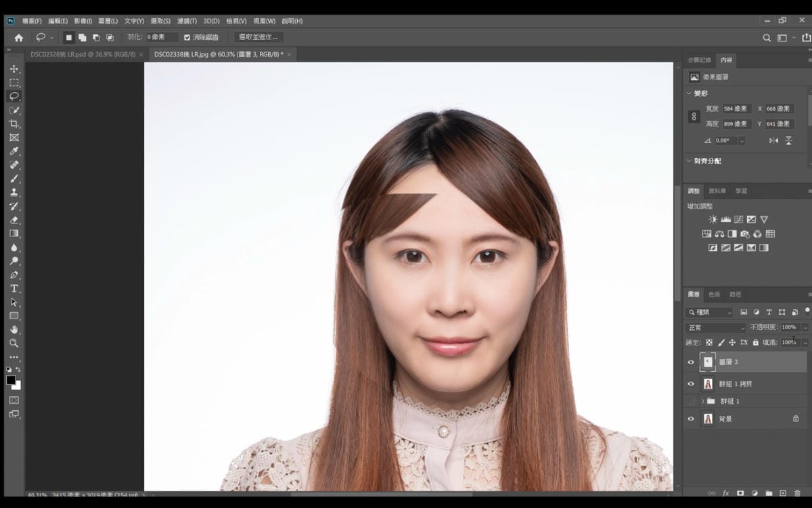812x508 pixels.
Task: Choose the Eraser tool
Action: [14, 220]
